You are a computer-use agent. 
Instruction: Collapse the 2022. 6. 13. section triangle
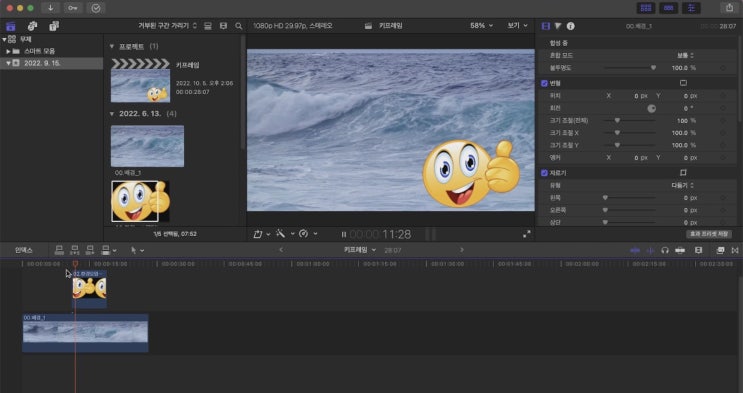pos(112,114)
